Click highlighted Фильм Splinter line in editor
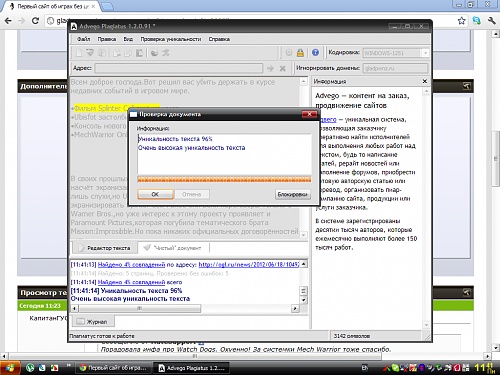 [x=117, y=108]
